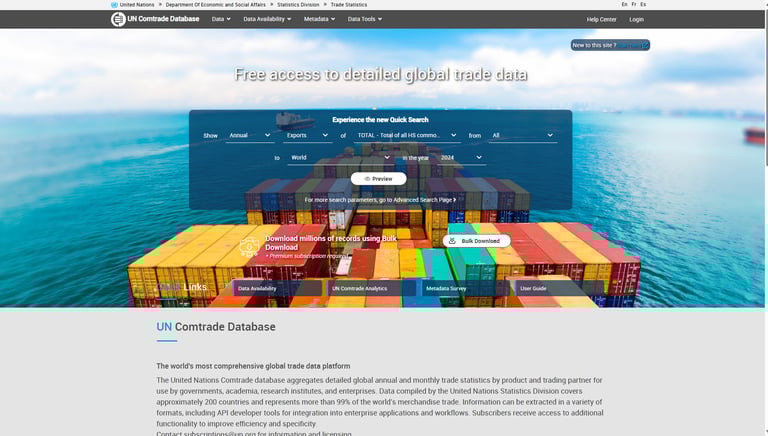Click the Login link
The image size is (768, 436).
[636, 20]
